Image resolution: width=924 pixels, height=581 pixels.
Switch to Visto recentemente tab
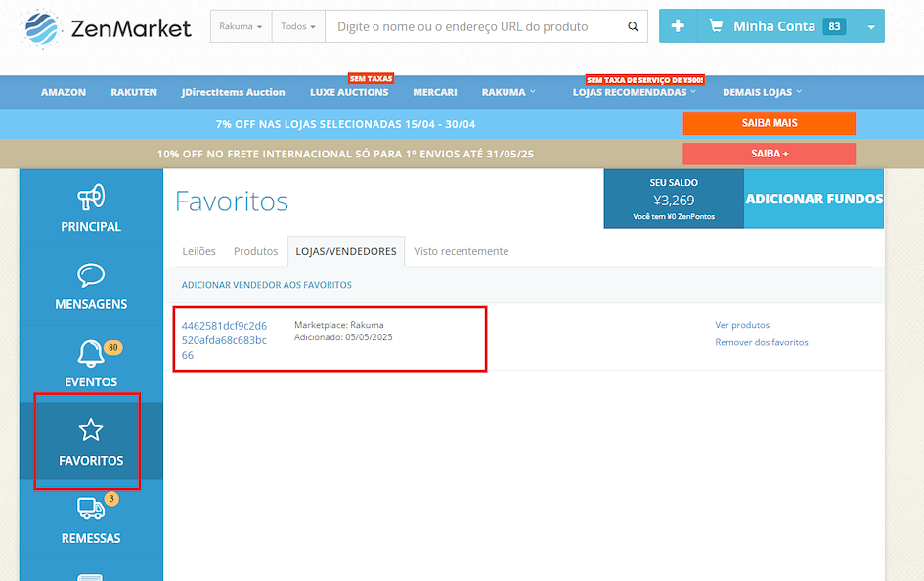click(462, 251)
